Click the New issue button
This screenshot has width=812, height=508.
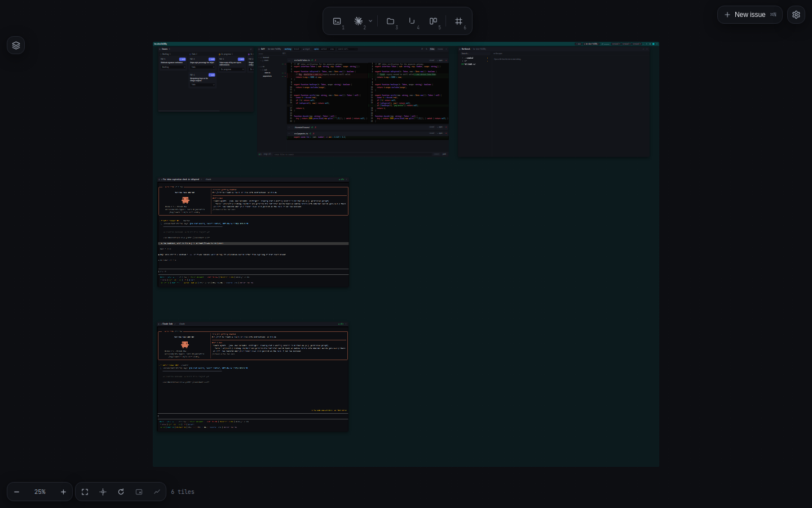(750, 15)
